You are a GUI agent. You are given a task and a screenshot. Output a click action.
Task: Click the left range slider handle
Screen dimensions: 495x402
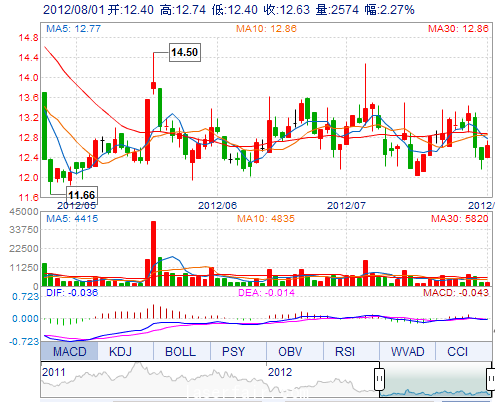click(379, 379)
